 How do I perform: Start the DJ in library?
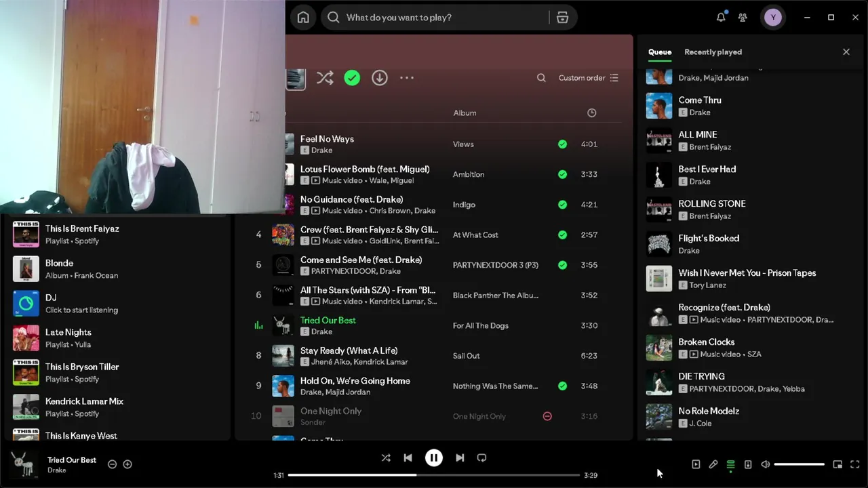117,304
